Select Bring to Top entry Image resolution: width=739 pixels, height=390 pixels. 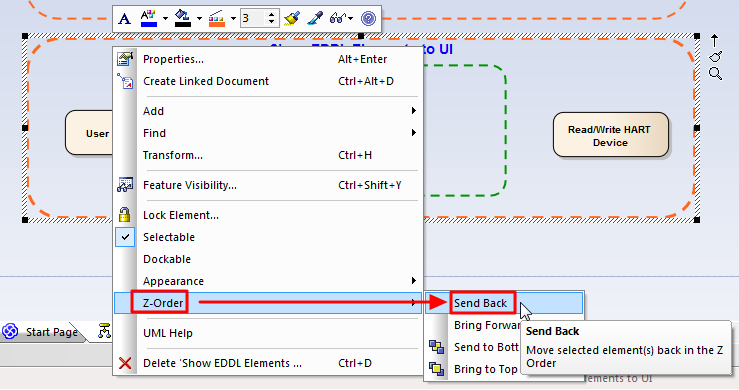click(x=485, y=369)
